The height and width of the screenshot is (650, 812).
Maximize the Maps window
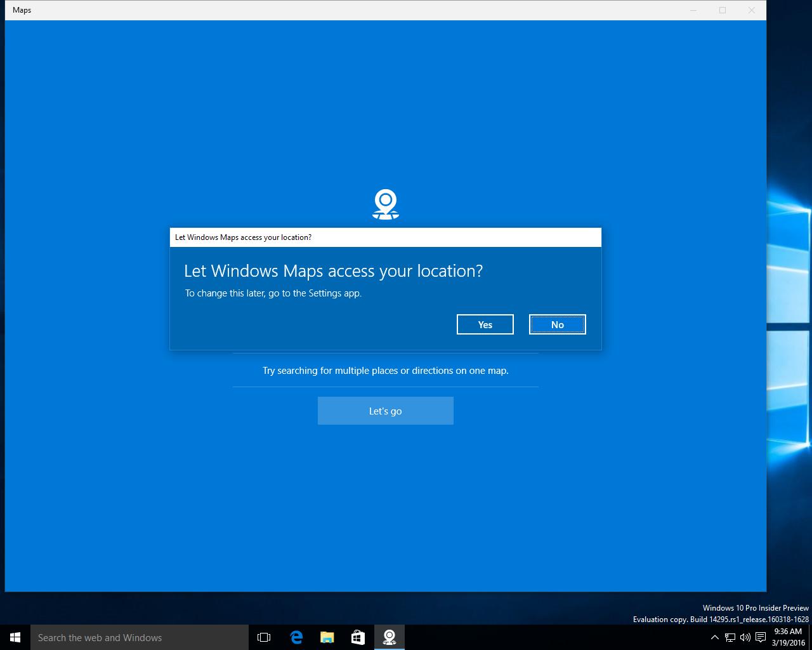coord(723,10)
